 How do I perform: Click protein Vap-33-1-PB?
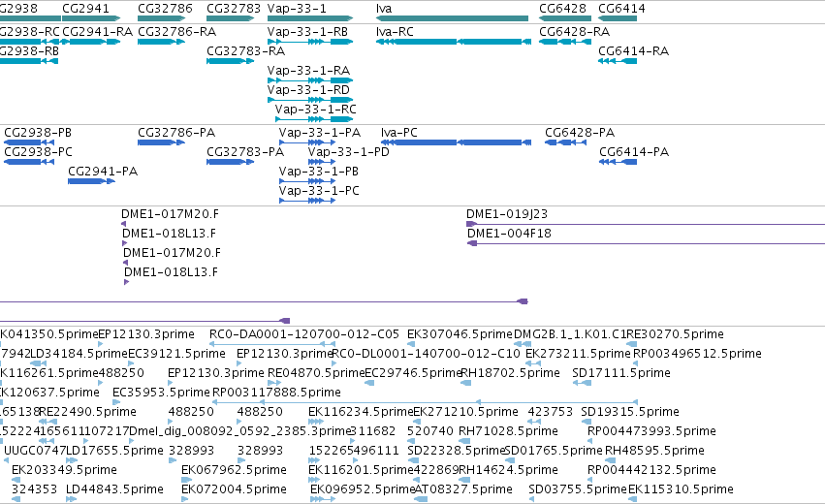(319, 172)
